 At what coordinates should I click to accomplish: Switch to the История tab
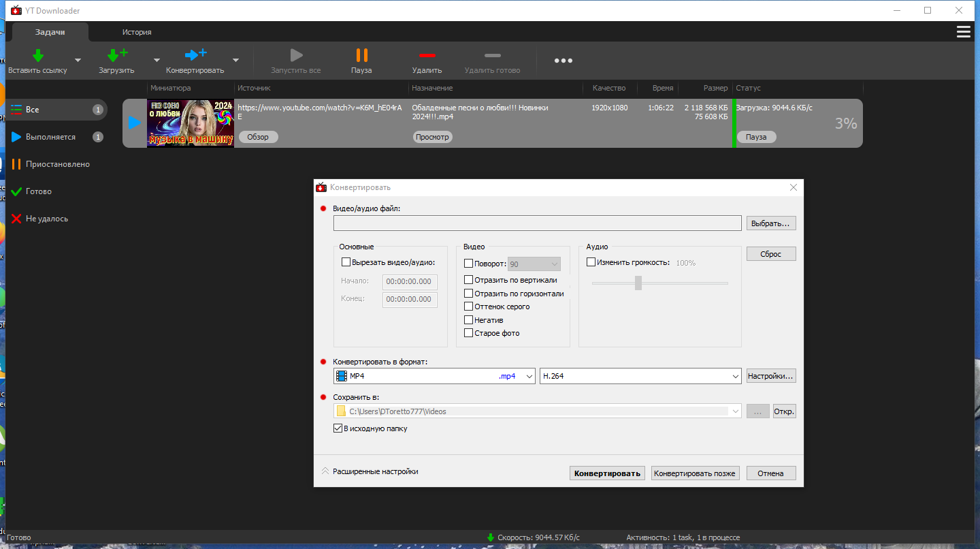137,32
